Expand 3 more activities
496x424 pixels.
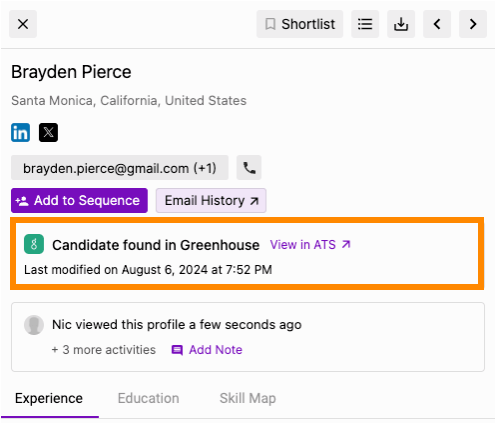pyautogui.click(x=104, y=350)
